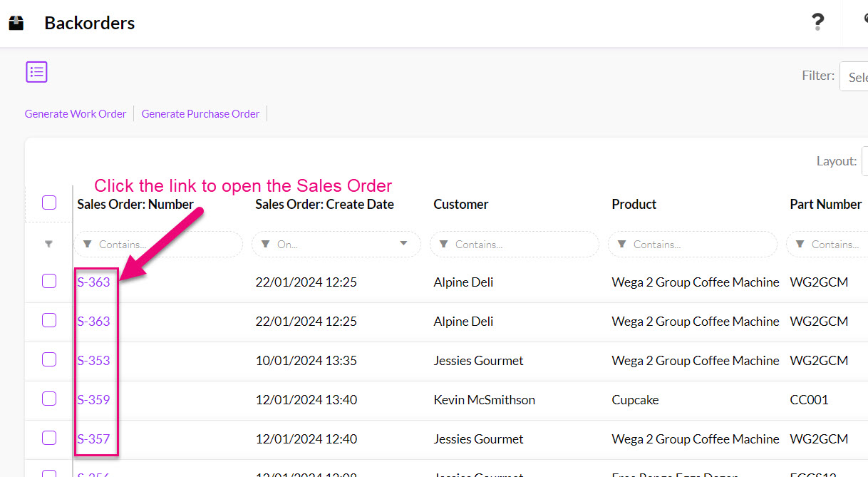Click the purple list view icon
The image size is (868, 477).
pos(36,71)
